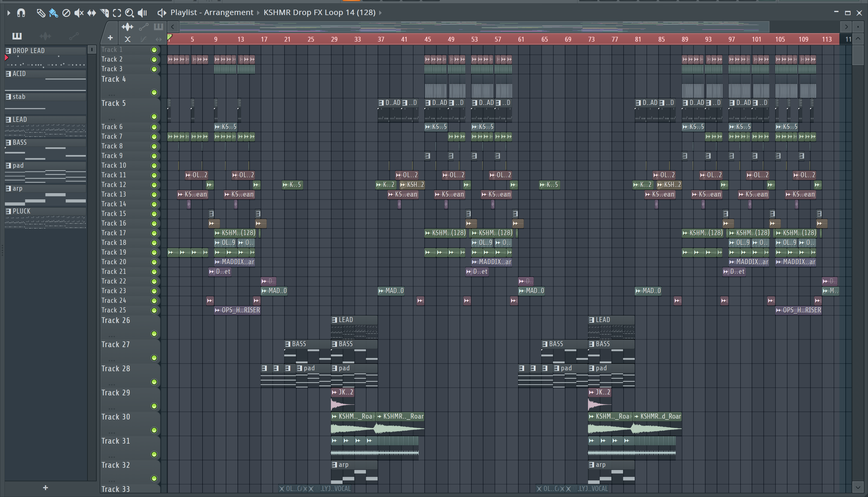
Task: Open the Playlist - Arrangement menu
Action: [x=212, y=13]
